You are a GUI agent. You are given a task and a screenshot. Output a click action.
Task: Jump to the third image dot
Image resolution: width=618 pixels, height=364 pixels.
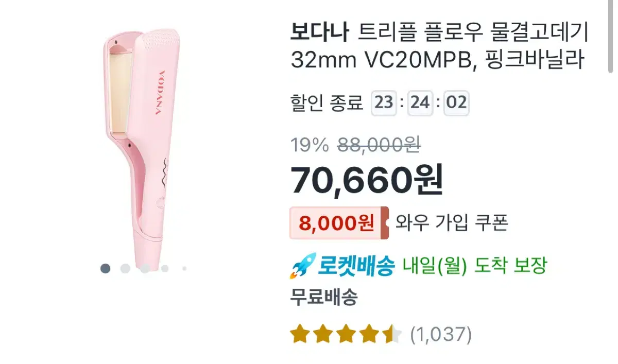145,268
